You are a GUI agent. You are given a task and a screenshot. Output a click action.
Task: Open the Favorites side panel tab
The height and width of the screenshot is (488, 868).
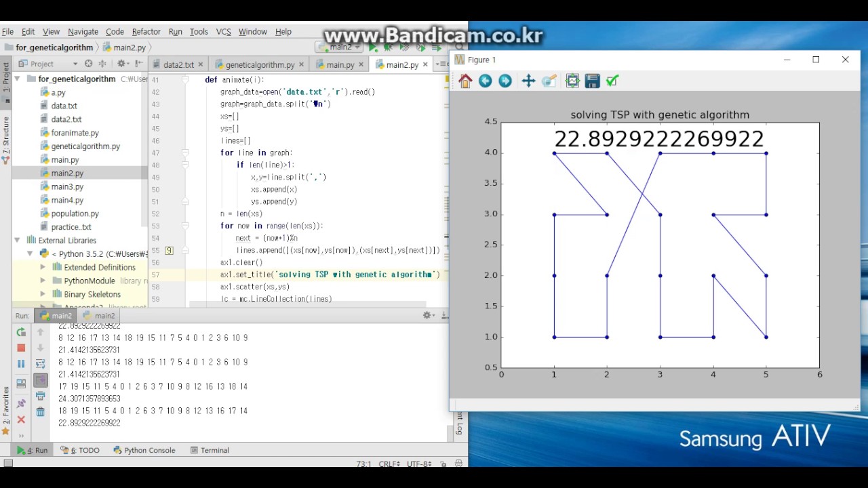pyautogui.click(x=5, y=411)
